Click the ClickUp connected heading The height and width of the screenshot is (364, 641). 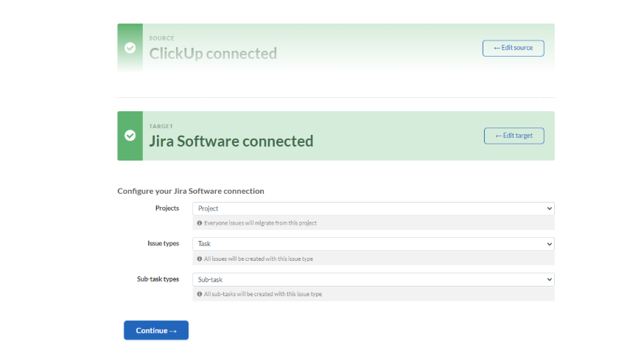213,53
